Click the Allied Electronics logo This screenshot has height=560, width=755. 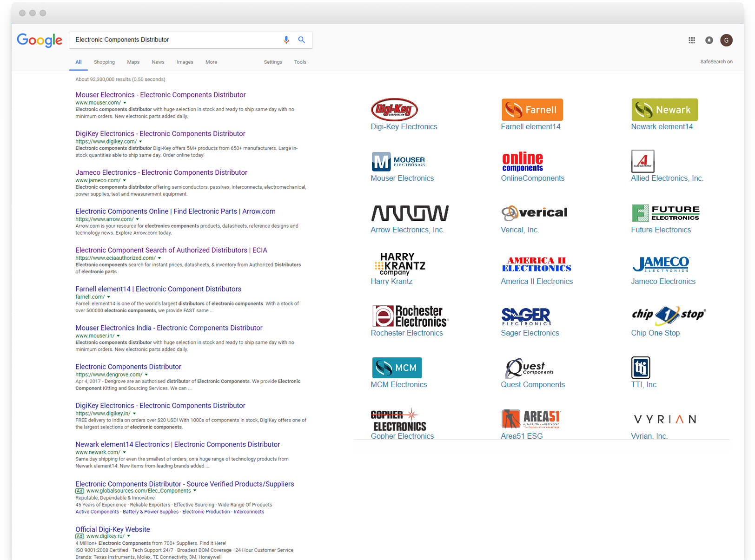coord(643,161)
